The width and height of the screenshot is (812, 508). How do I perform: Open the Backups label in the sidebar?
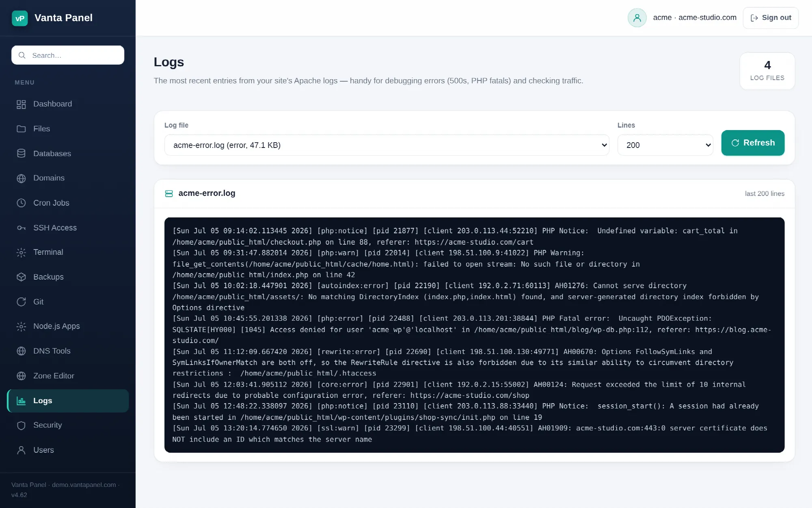48,277
